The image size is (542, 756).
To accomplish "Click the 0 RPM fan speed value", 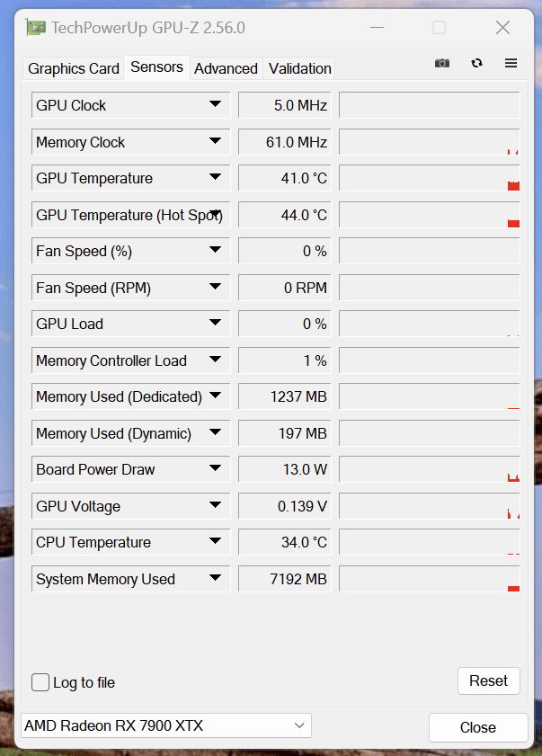I will [x=285, y=288].
